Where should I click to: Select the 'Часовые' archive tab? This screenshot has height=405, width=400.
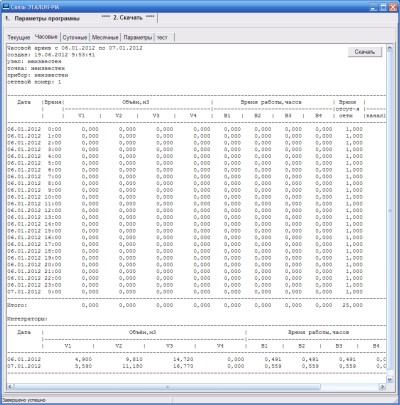click(46, 37)
